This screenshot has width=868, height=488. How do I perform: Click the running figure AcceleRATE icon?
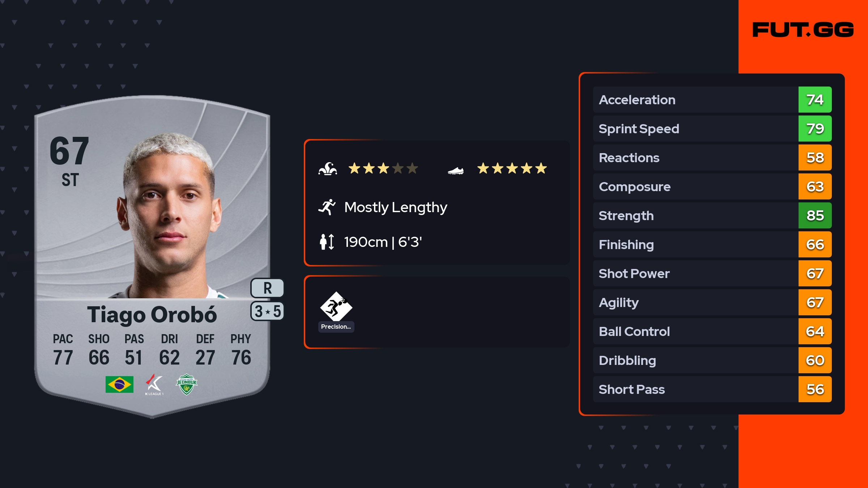[x=327, y=207]
